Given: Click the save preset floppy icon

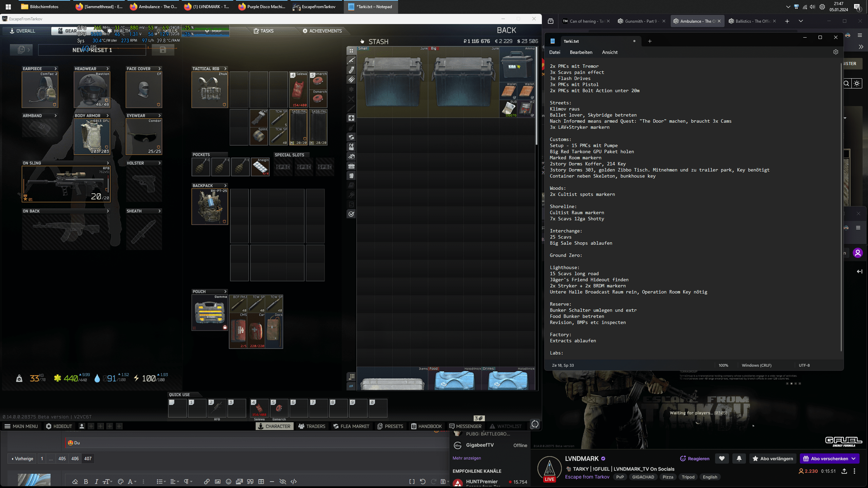Looking at the screenshot, I should pos(163,50).
